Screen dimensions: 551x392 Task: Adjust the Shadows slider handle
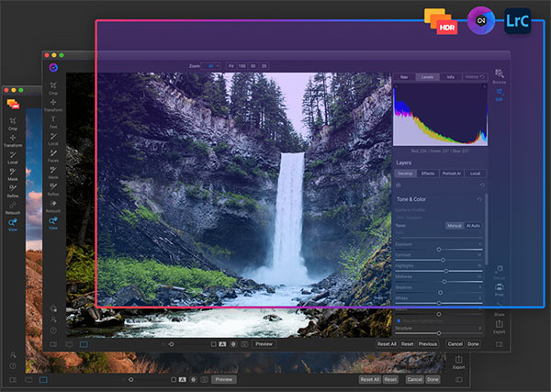(440, 293)
